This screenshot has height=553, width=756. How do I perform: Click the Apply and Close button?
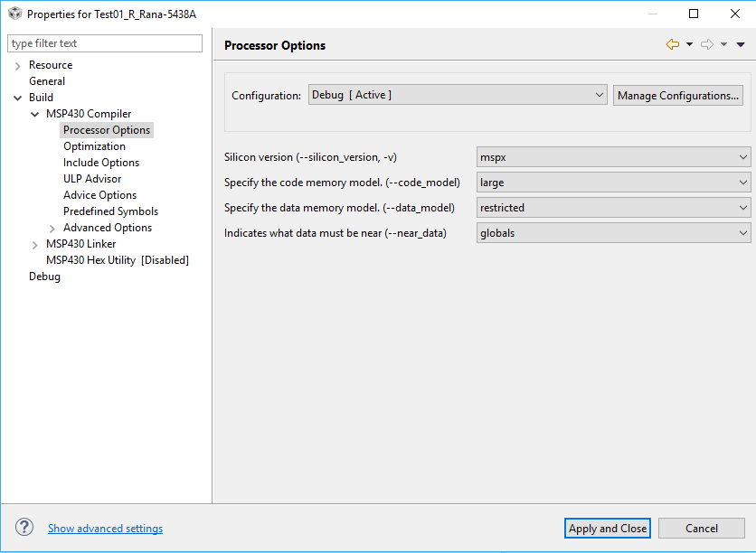[x=608, y=529]
